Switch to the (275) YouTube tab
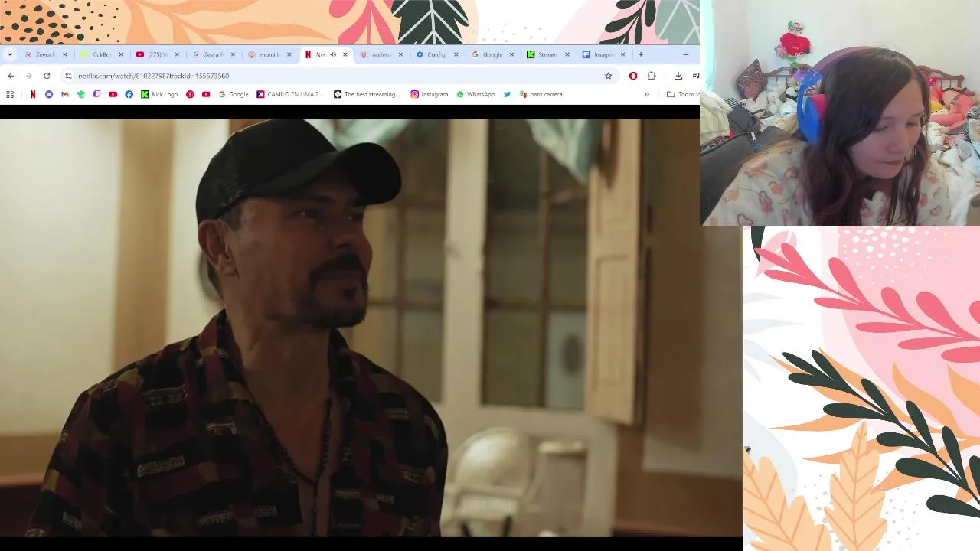Screen dimensions: 980x551 [157, 54]
